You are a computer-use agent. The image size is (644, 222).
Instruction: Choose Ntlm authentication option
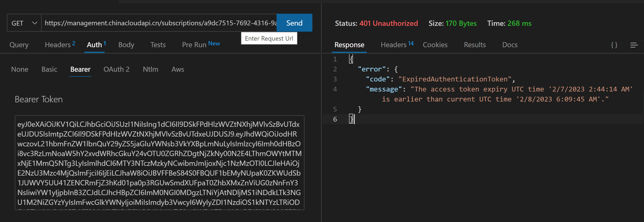(x=150, y=69)
